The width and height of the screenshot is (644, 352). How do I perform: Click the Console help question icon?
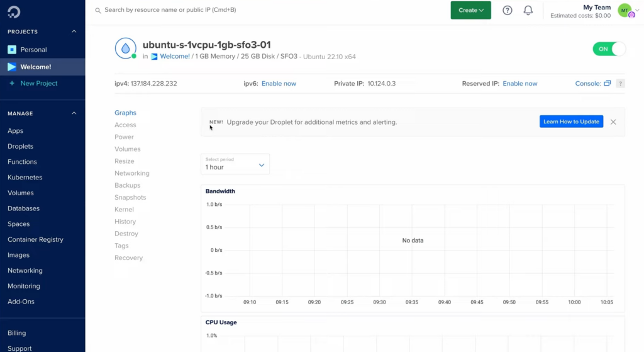click(621, 84)
